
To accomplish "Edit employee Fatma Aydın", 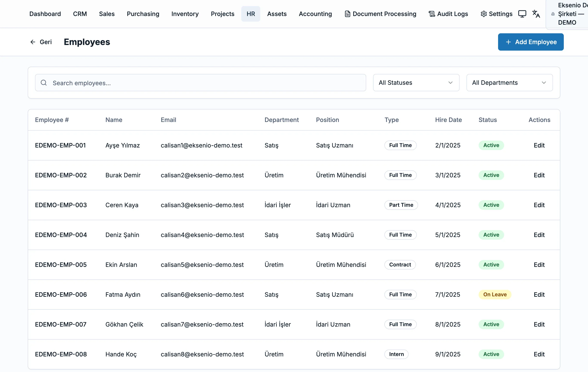I will click(x=539, y=294).
